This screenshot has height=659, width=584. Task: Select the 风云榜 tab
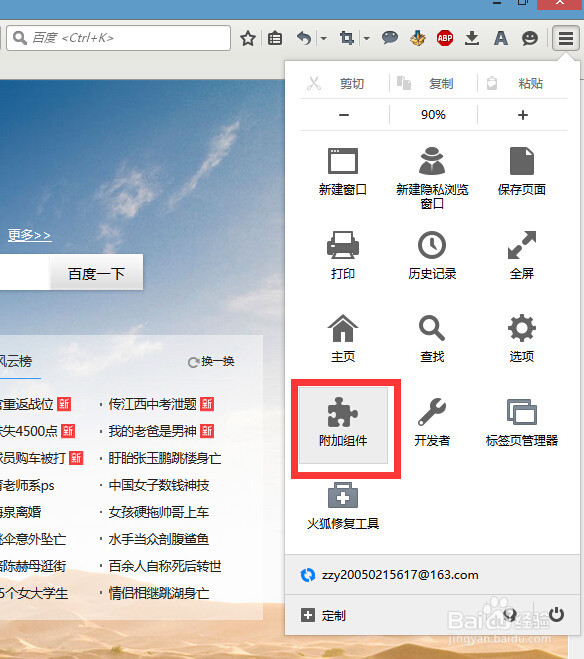coord(16,361)
